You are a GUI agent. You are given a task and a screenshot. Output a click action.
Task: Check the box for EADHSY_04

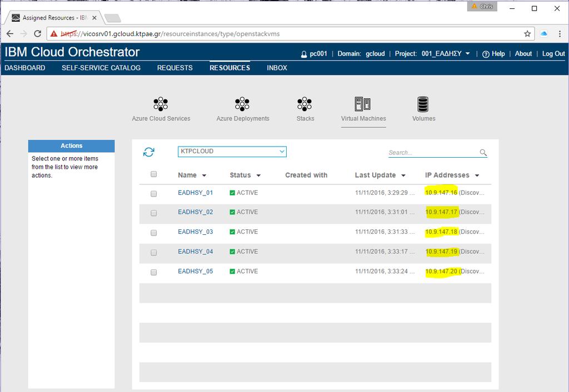[x=153, y=253]
